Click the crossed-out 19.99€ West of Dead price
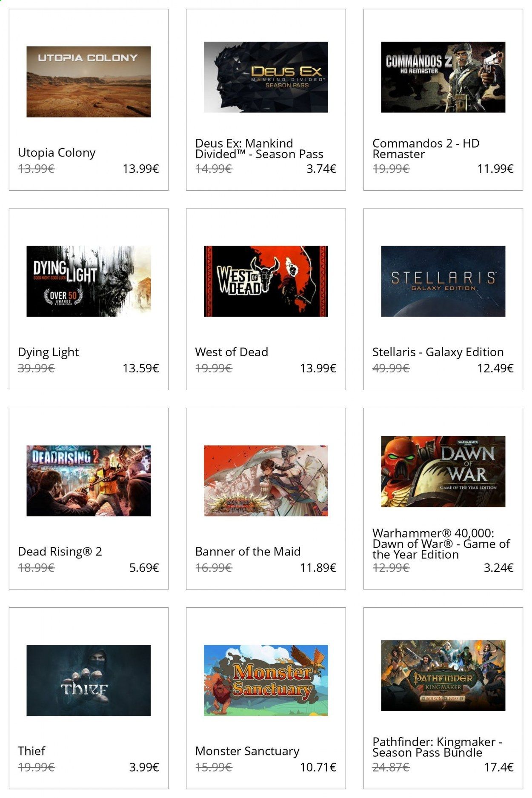The image size is (532, 798). 214,368
